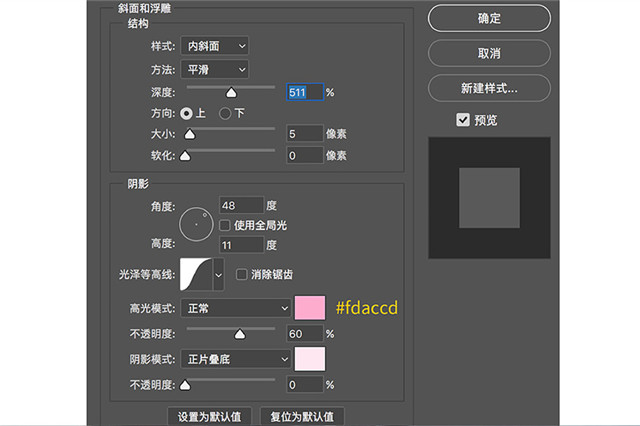This screenshot has width=640, height=426.
Task: Click the angle dial circle
Action: point(196,224)
